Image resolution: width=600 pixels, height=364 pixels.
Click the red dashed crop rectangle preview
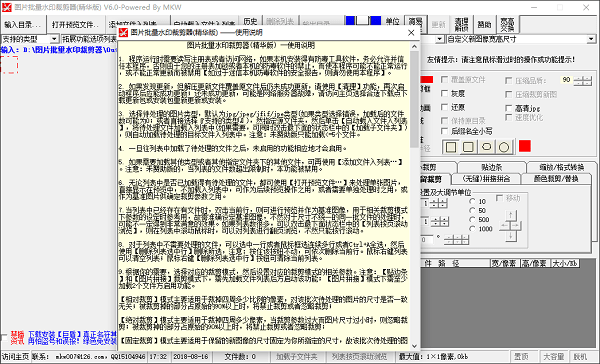pyautogui.click(x=9, y=64)
